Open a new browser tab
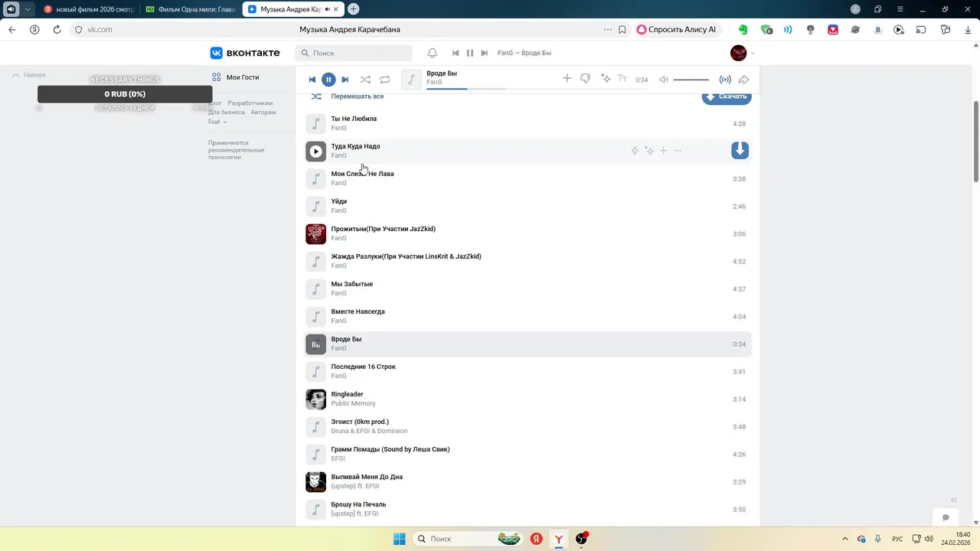Viewport: 980px width, 551px height. (x=354, y=9)
